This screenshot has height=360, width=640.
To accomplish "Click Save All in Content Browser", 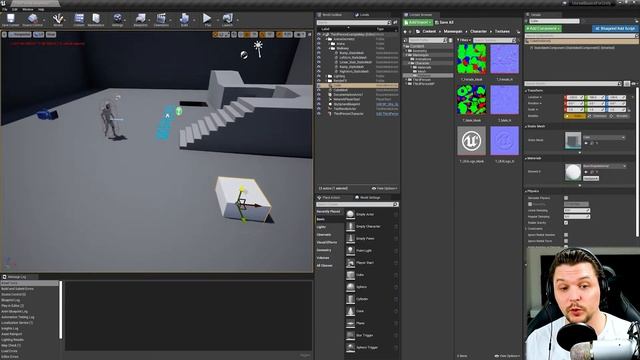I will click(444, 22).
